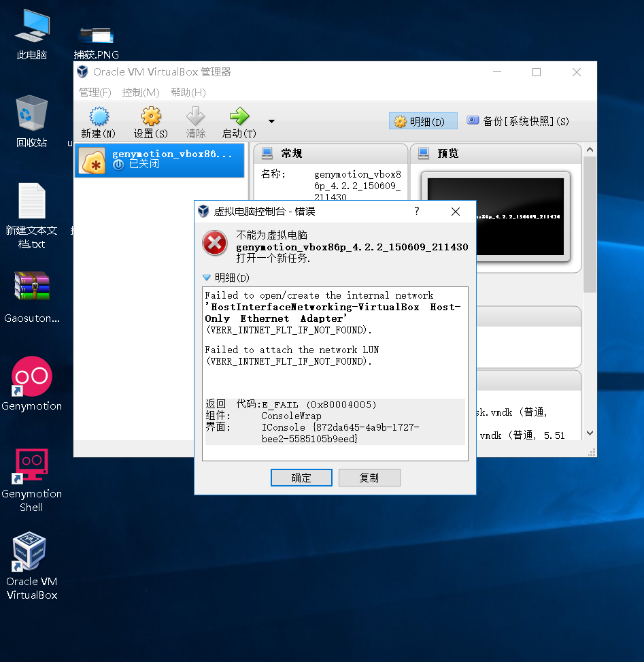Click the 捕获.PNG desktop file icon
This screenshot has height=662, width=644.
[x=96, y=42]
